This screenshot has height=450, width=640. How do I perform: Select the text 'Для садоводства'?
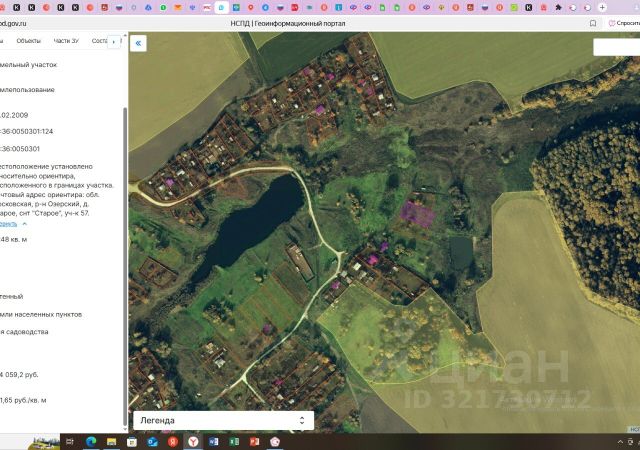click(x=24, y=332)
